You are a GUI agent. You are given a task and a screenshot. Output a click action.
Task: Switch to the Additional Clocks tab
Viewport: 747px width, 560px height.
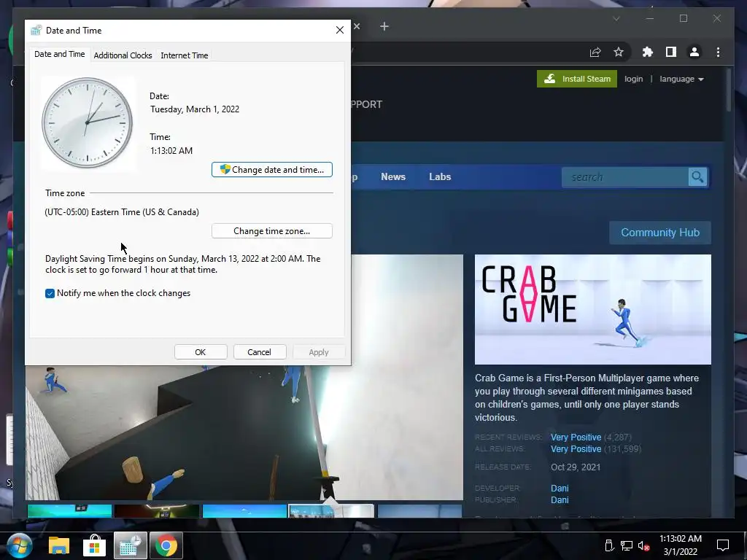(123, 55)
